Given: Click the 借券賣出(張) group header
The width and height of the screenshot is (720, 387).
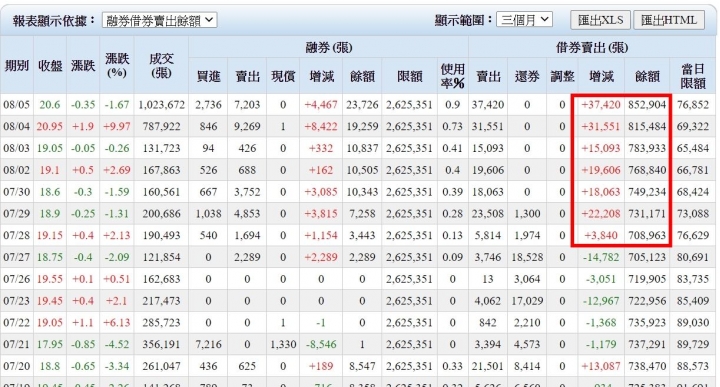Looking at the screenshot, I should click(592, 47).
